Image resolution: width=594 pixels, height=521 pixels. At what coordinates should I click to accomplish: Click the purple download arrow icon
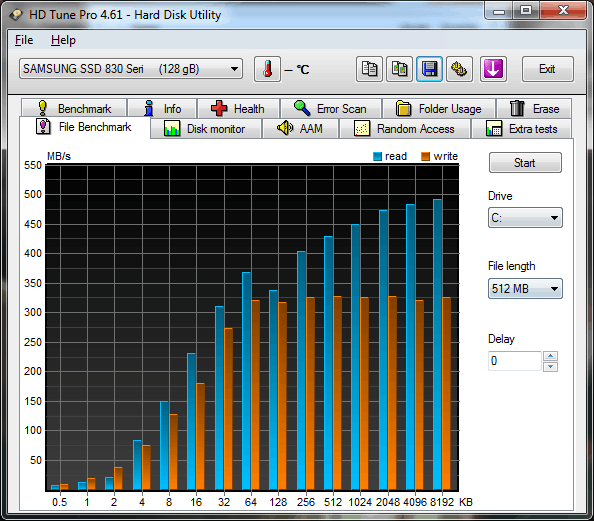pos(493,69)
